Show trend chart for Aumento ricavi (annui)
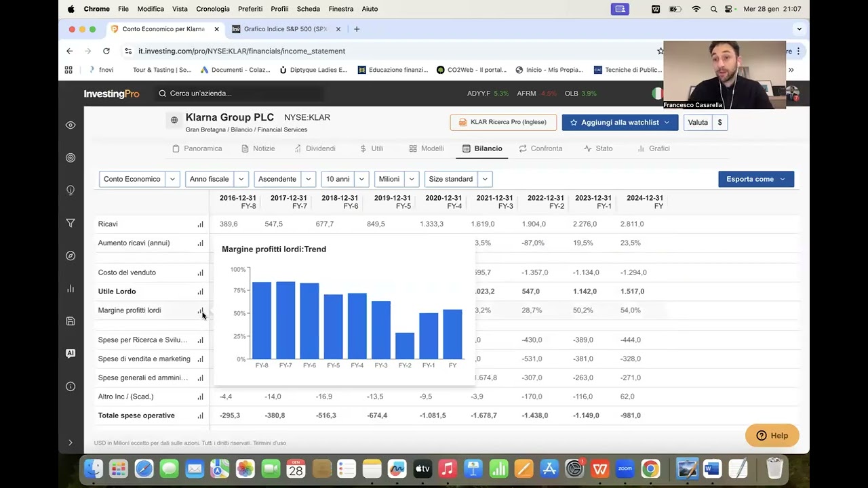The height and width of the screenshot is (488, 868). [200, 243]
